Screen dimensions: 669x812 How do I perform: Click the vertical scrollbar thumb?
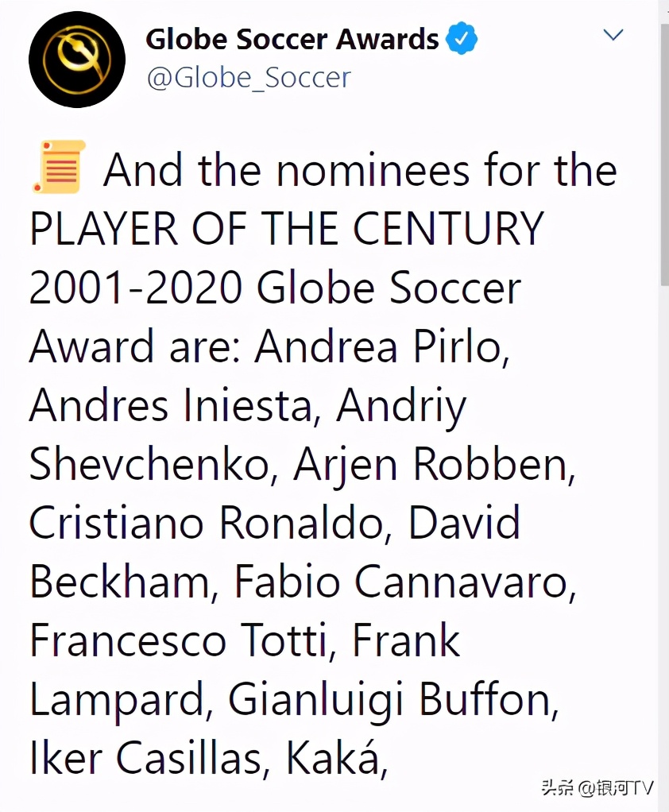[x=663, y=151]
